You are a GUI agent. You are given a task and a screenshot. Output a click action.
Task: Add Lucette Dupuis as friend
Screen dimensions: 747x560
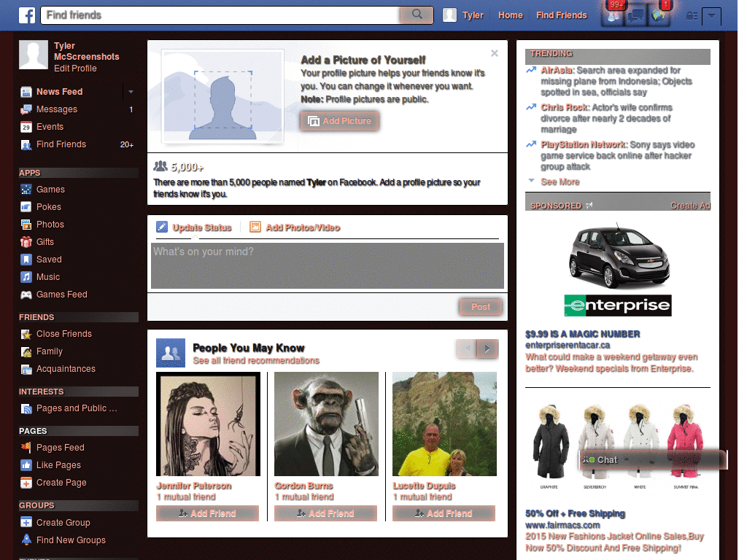(x=444, y=514)
